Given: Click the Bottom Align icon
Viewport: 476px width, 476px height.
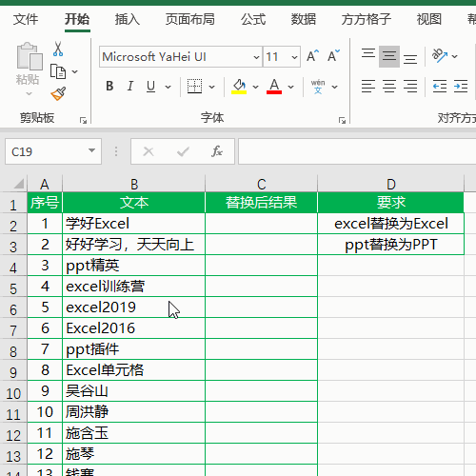Looking at the screenshot, I should click(410, 59).
